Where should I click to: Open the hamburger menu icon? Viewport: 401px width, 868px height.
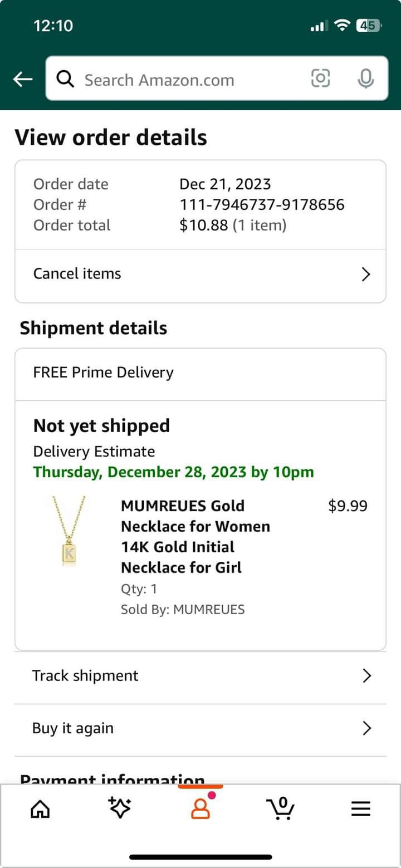[x=361, y=809]
